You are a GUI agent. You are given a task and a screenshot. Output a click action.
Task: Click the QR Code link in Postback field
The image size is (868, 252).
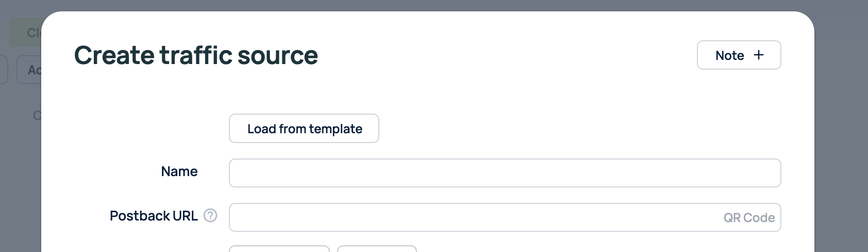pos(749,218)
